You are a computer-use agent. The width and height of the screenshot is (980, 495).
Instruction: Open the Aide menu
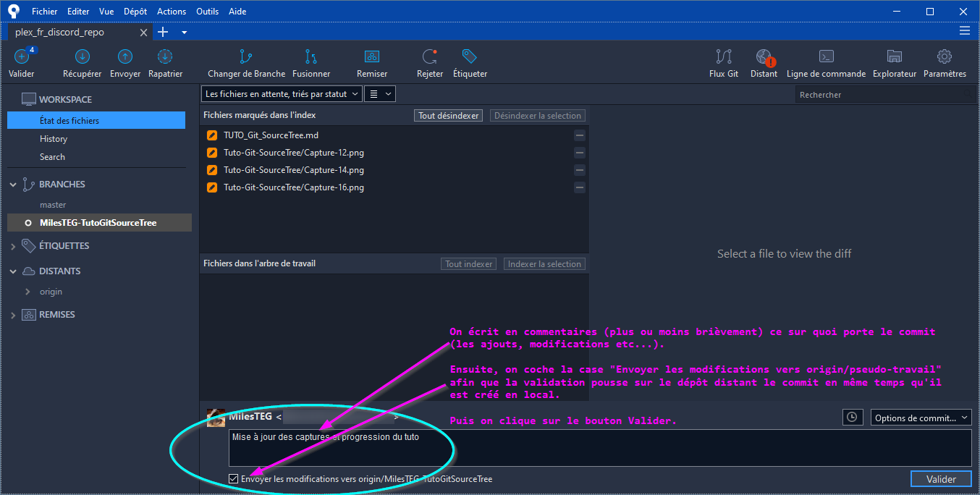tap(237, 12)
